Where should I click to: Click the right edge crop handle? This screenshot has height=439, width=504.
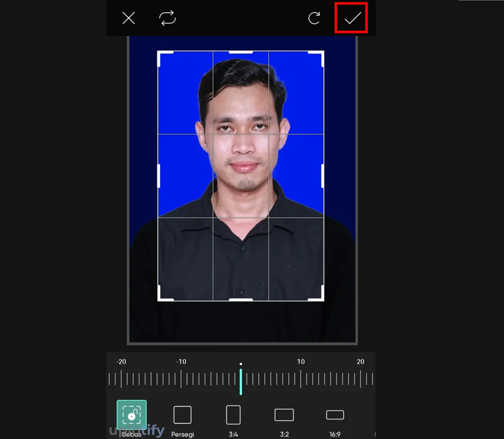tap(323, 176)
